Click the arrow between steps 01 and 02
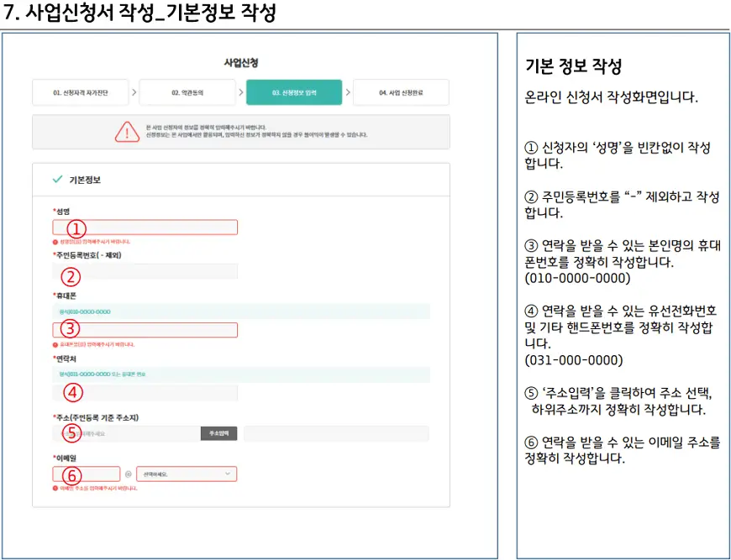The image size is (731, 560). (134, 92)
